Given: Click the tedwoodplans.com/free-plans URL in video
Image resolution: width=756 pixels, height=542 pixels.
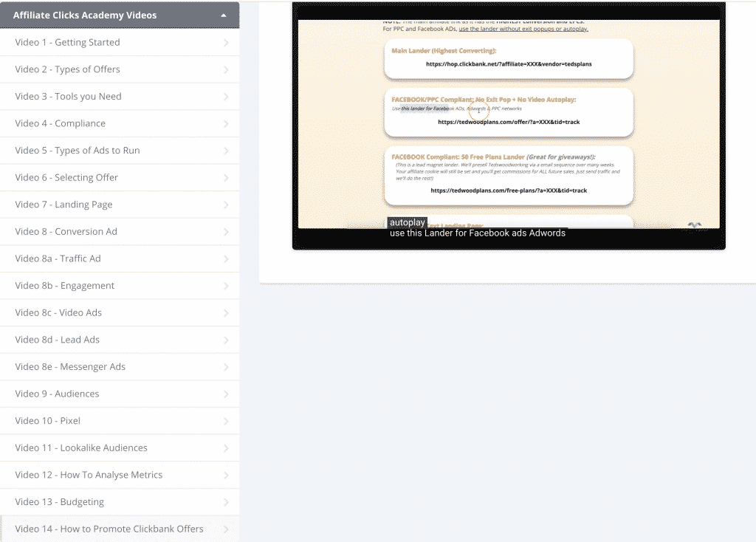Looking at the screenshot, I should pyautogui.click(x=509, y=191).
